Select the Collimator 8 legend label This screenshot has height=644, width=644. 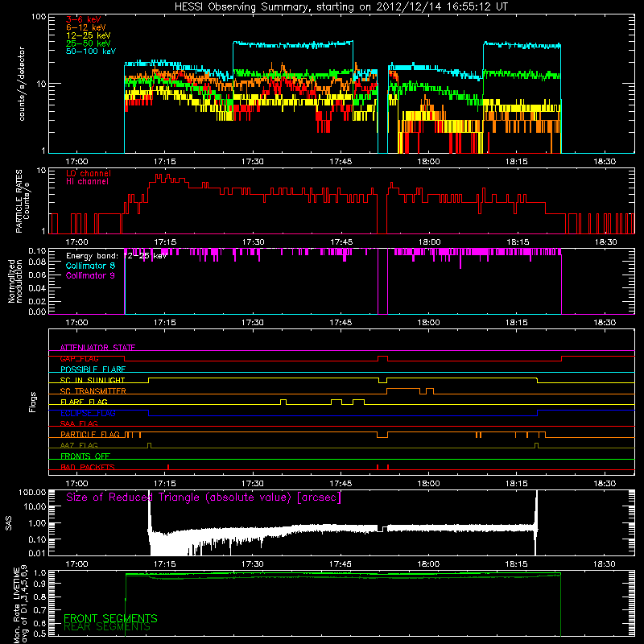90,266
